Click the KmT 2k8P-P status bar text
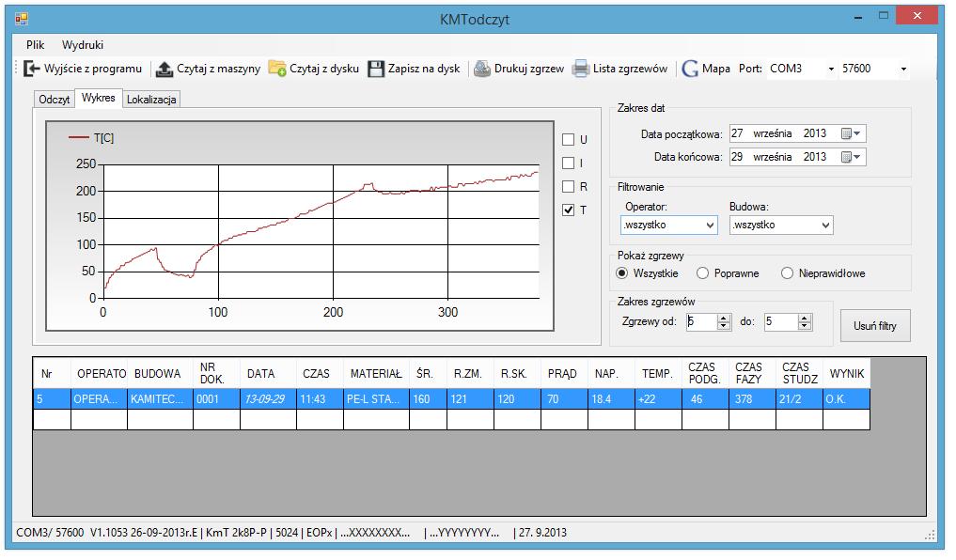Screen dimensions: 956x560 click(237, 533)
